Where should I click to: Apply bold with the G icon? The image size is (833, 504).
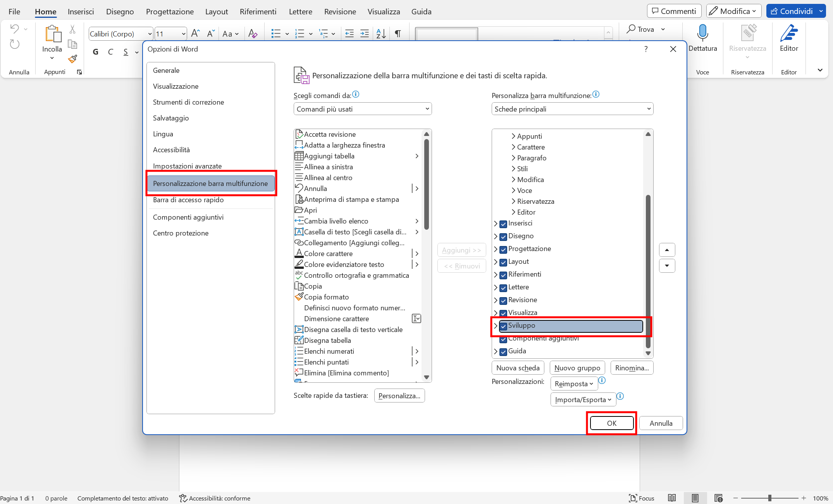pyautogui.click(x=96, y=52)
